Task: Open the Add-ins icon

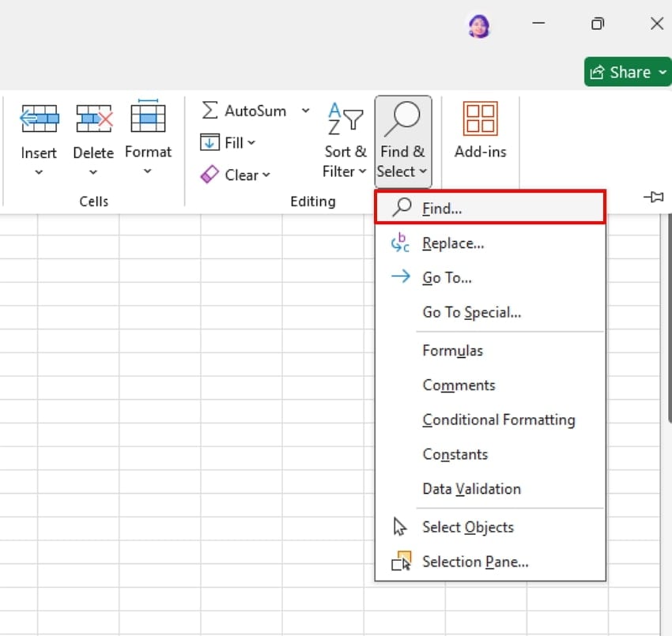Action: click(x=481, y=119)
